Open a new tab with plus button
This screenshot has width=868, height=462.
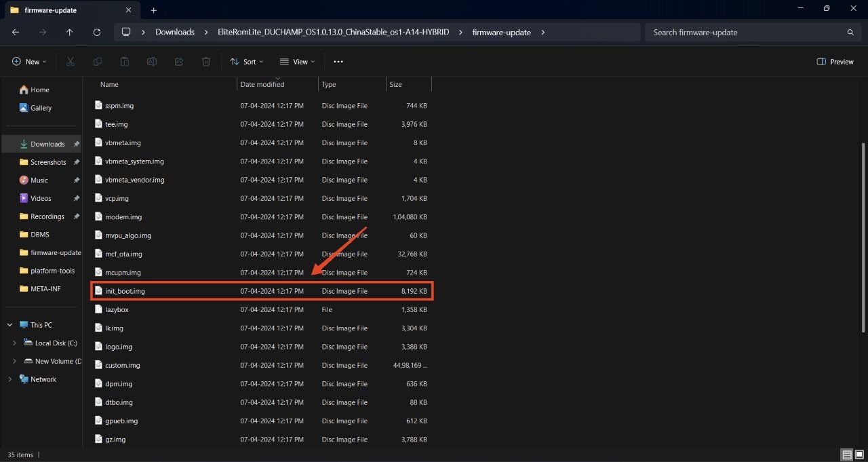pyautogui.click(x=154, y=10)
